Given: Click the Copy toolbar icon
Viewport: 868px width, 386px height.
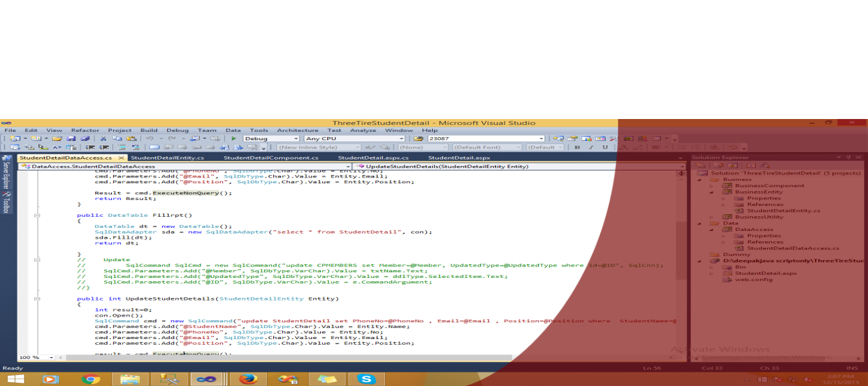Looking at the screenshot, I should (x=117, y=138).
